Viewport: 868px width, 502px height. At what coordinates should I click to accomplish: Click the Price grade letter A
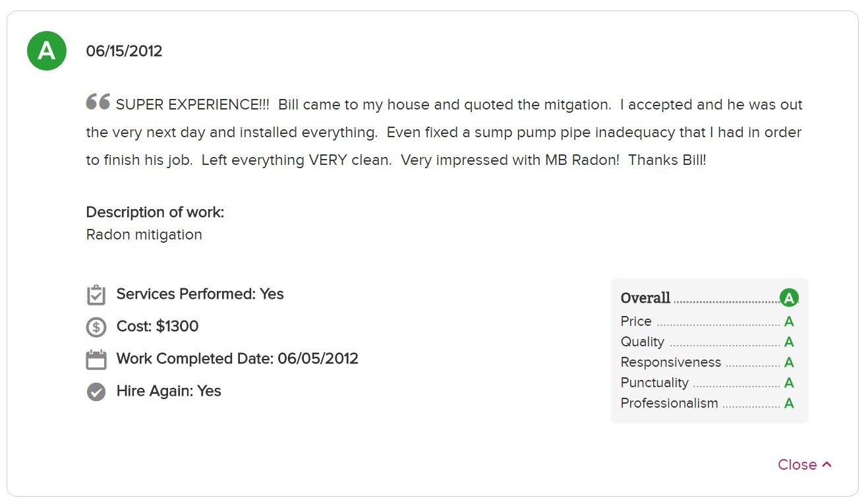[789, 322]
